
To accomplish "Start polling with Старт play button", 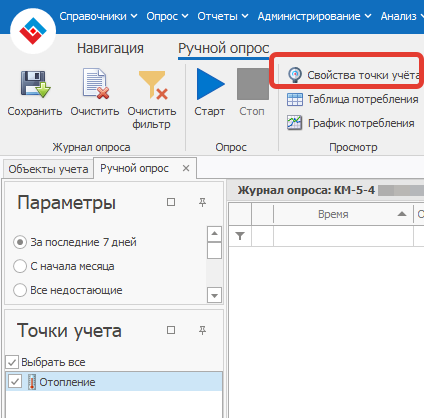I will point(210,93).
